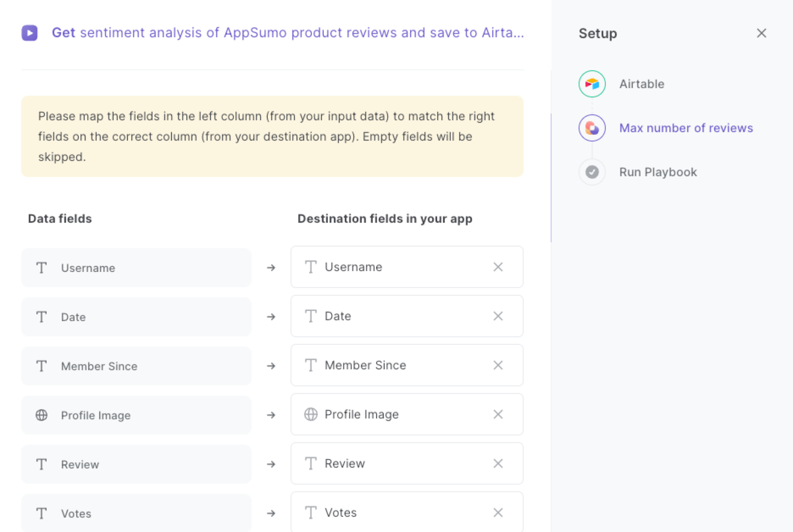
Task: Click the globe icon of Profile Image data field
Action: point(42,415)
